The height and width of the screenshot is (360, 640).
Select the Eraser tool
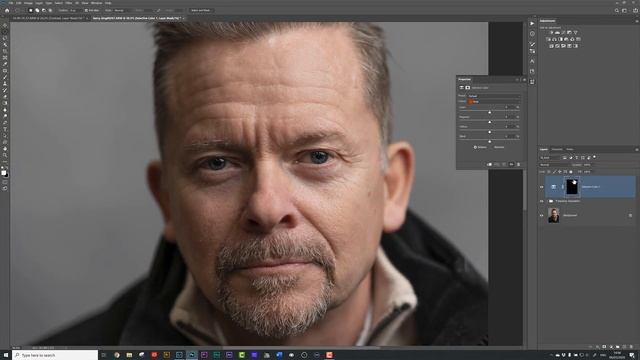pyautogui.click(x=5, y=96)
